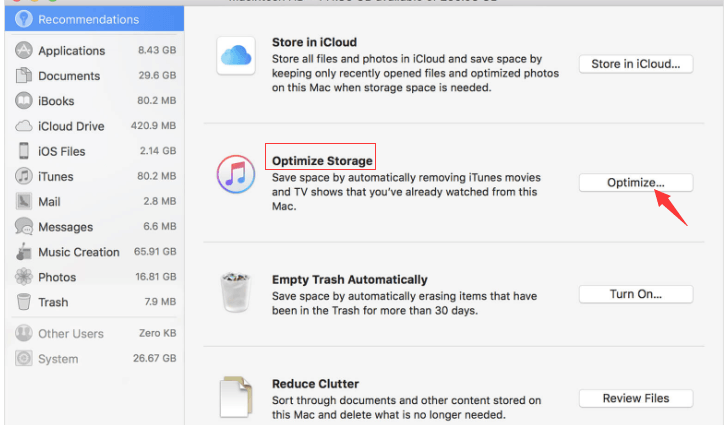Click the 2.8 MB Mail size
This screenshot has width=725, height=425.
160,201
